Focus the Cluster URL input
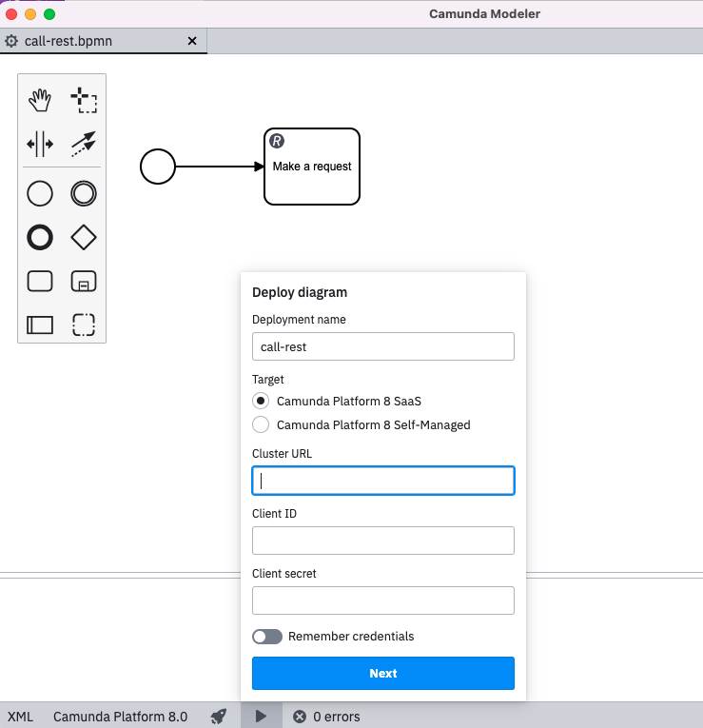Screen dimensions: 703x728 pyautogui.click(x=383, y=481)
